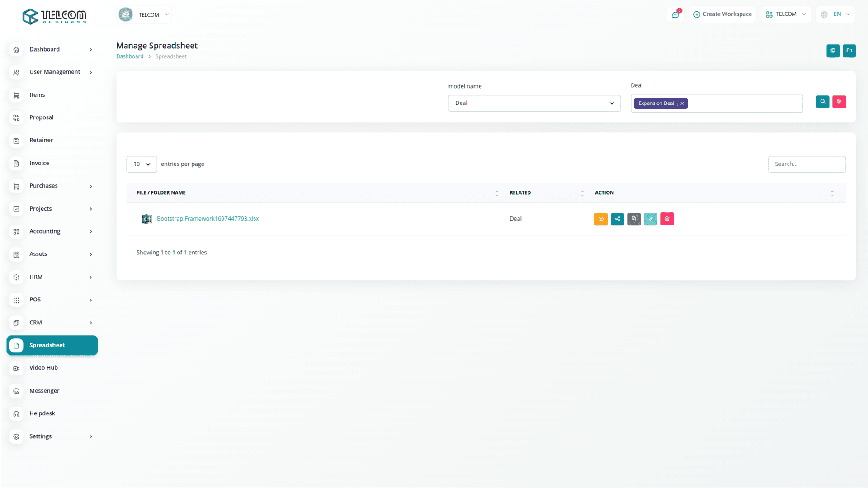Click the add file icon beside the folder button

833,51
